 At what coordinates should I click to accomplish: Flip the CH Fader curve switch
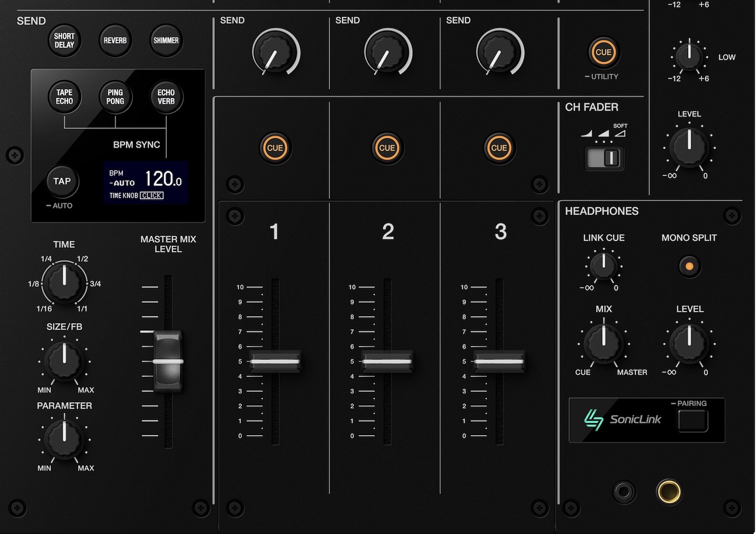click(604, 158)
